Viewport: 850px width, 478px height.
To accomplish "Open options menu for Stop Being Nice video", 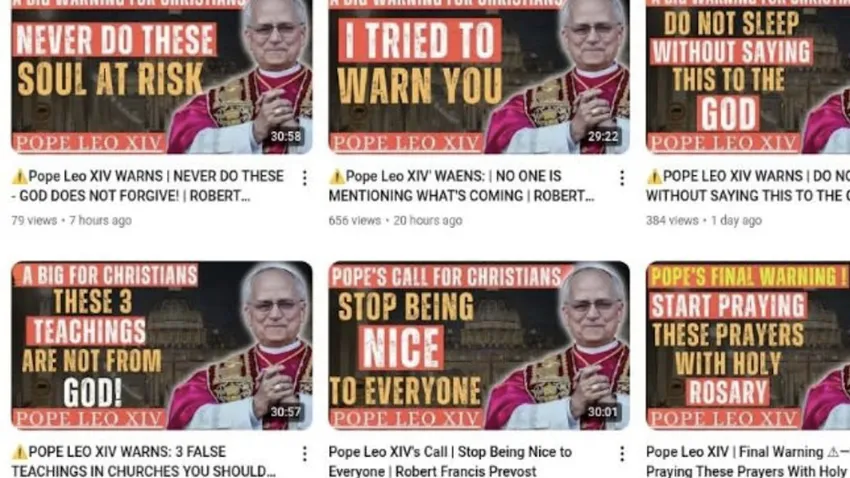I will 622,454.
